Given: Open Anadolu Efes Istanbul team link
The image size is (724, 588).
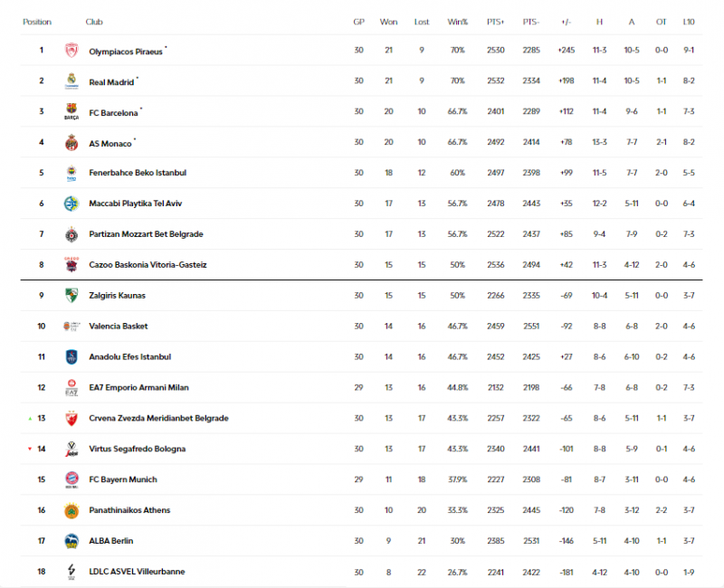Looking at the screenshot, I should [x=129, y=357].
